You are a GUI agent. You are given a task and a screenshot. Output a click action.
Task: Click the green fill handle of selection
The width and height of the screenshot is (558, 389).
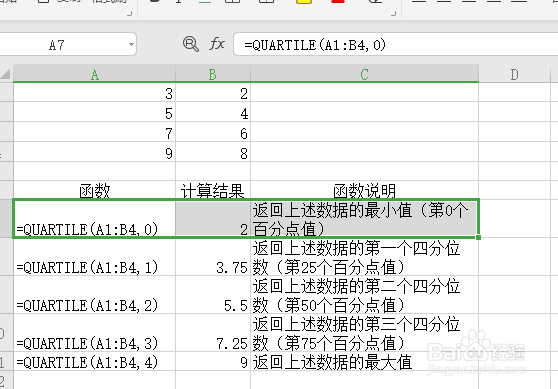(478, 237)
